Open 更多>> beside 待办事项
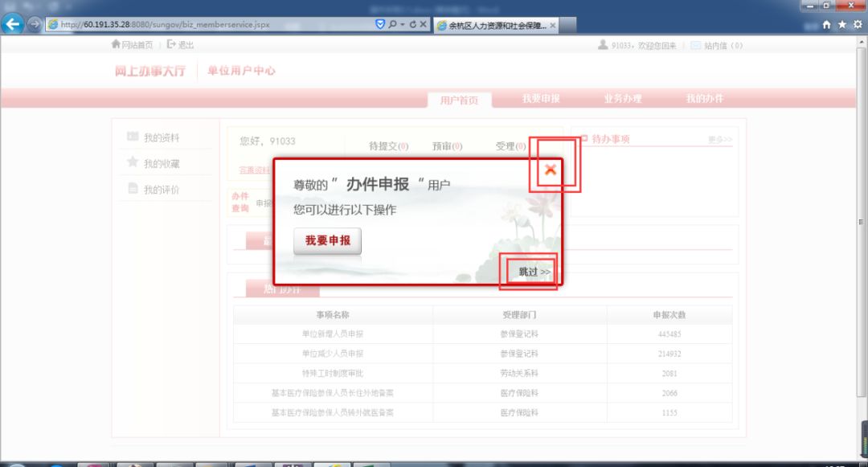 pos(719,138)
